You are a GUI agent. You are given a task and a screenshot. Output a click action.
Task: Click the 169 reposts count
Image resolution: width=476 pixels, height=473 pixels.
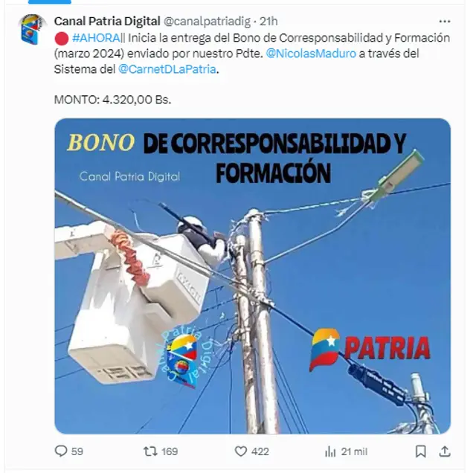[x=170, y=451]
